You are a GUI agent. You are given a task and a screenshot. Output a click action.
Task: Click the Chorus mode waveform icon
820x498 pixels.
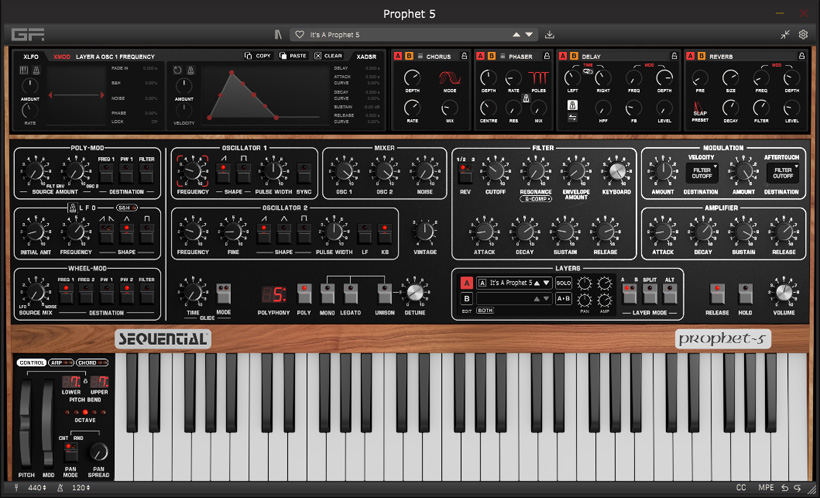coord(449,78)
